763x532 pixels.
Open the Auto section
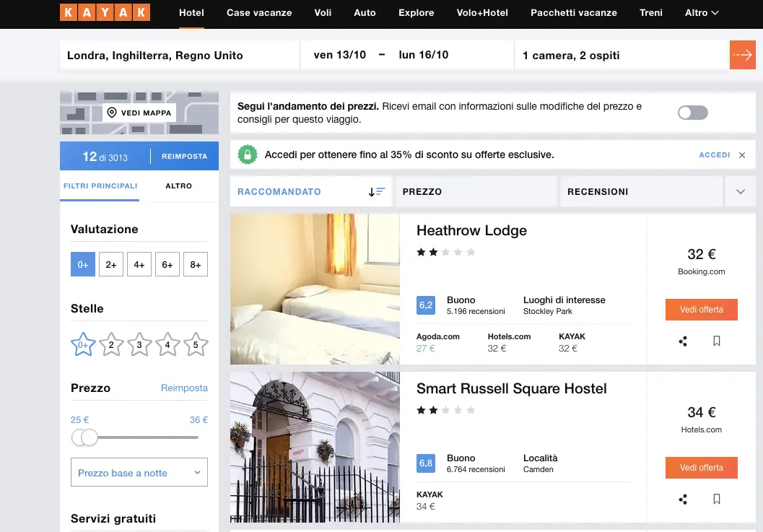click(365, 13)
